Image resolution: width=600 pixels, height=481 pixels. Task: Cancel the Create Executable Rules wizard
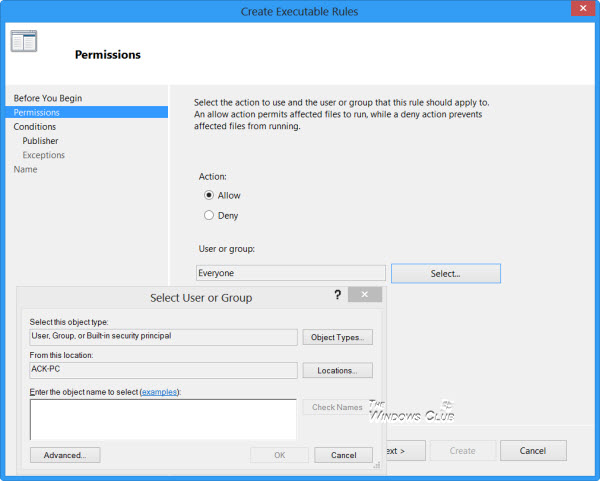533,451
